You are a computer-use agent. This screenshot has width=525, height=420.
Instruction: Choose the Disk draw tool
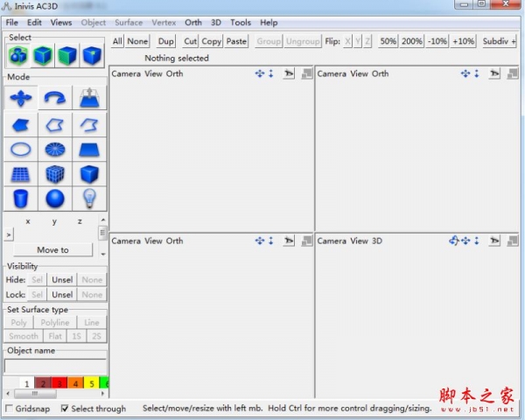(x=55, y=150)
